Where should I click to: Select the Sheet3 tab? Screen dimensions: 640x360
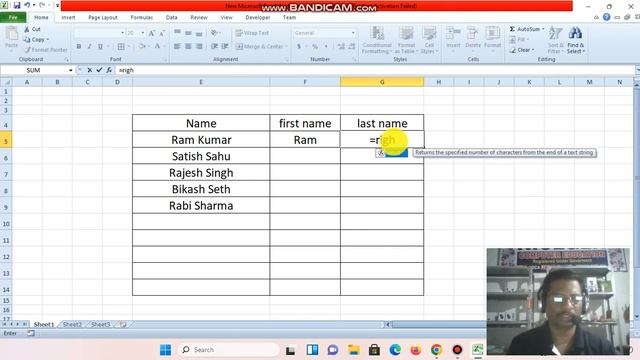tap(100, 324)
